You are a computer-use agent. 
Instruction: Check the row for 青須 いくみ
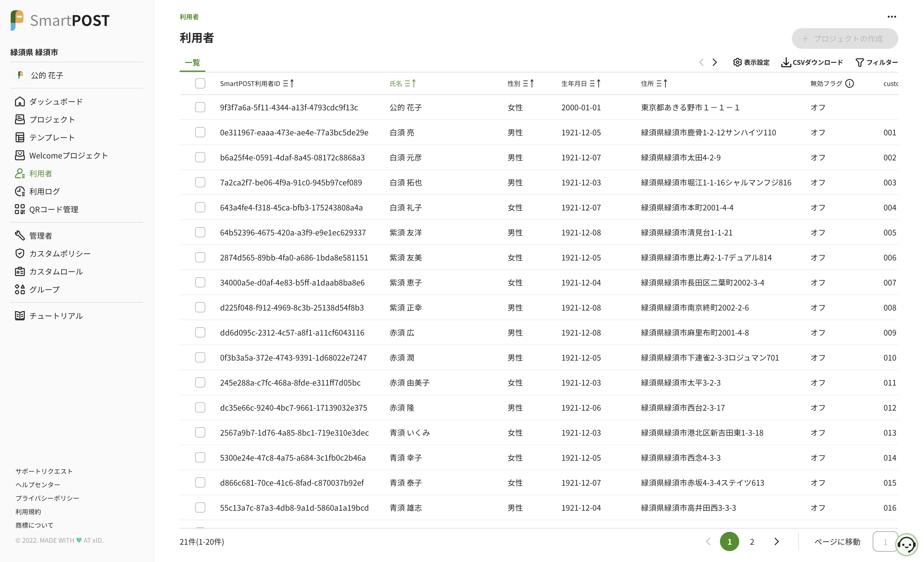200,433
